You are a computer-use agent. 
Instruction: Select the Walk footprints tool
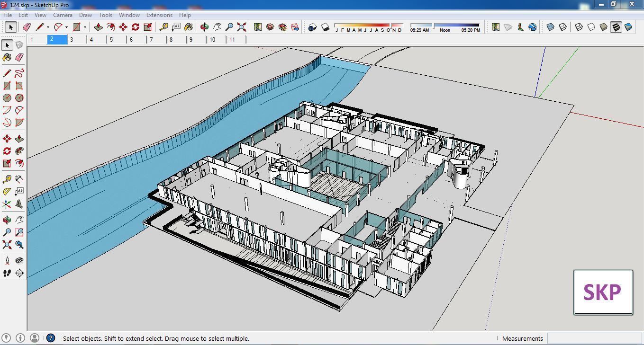point(7,273)
